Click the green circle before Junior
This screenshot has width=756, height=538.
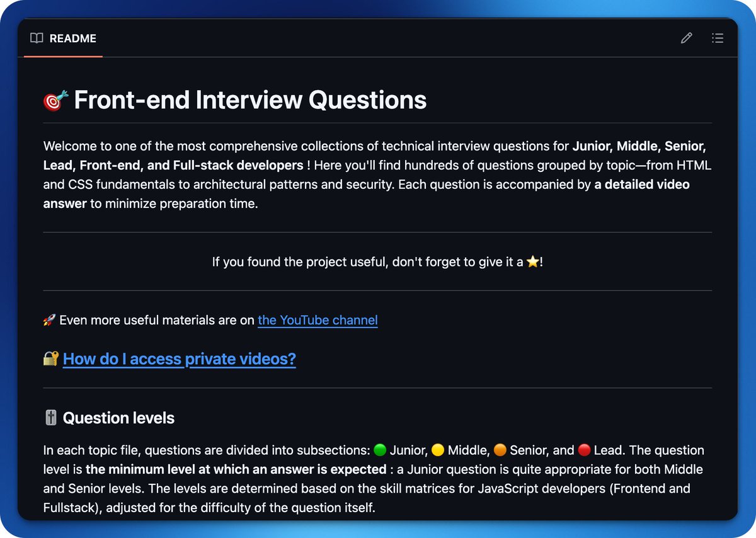379,450
